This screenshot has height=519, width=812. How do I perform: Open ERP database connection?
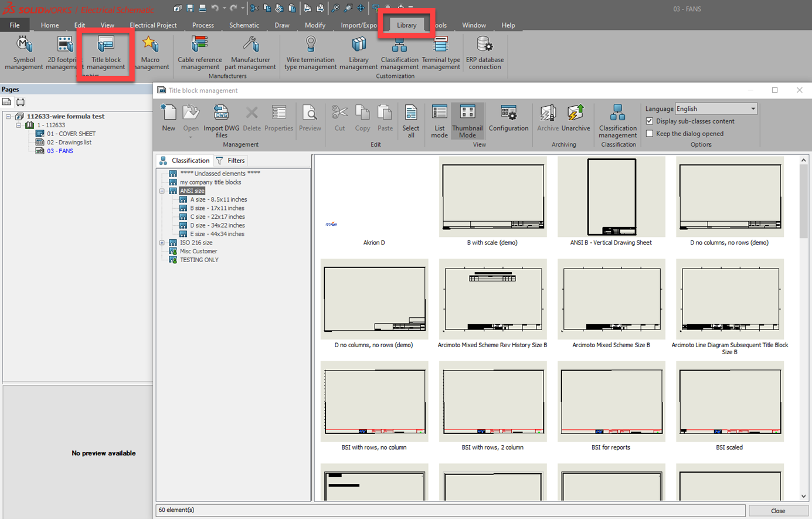tap(485, 53)
